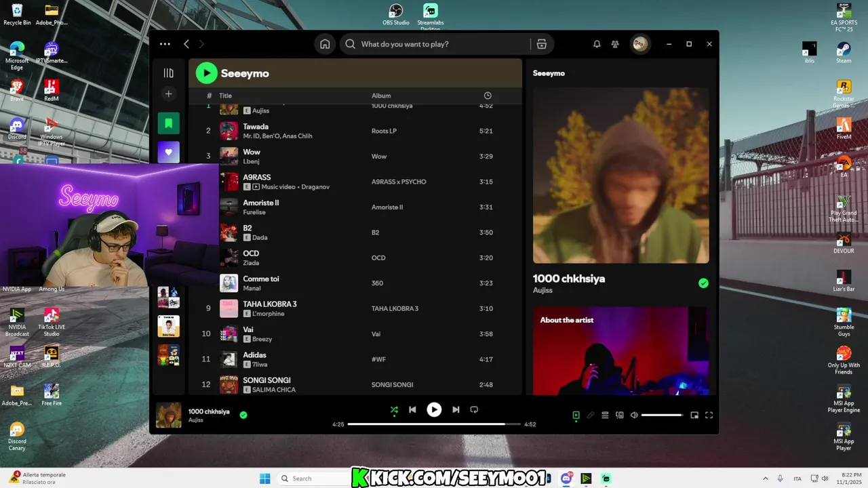The height and width of the screenshot is (488, 868).
Task: Open the miniplayer
Action: pos(694,415)
